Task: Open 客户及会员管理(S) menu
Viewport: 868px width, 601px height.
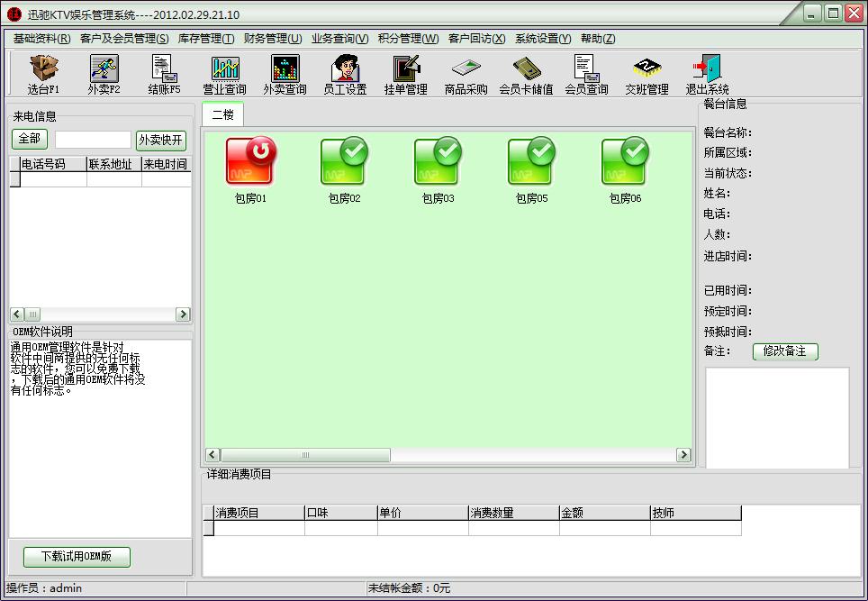Action: pyautogui.click(x=124, y=39)
